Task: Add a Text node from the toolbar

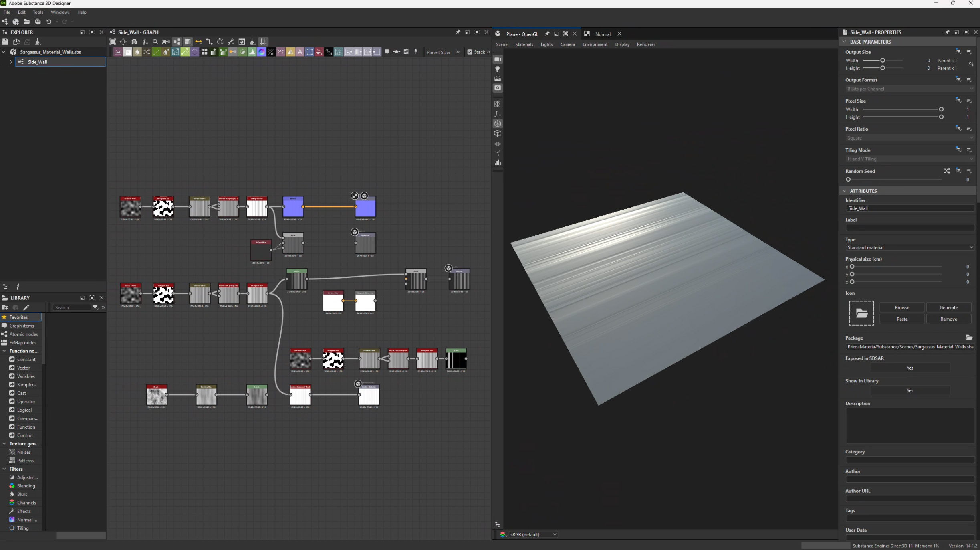Action: tap(300, 52)
